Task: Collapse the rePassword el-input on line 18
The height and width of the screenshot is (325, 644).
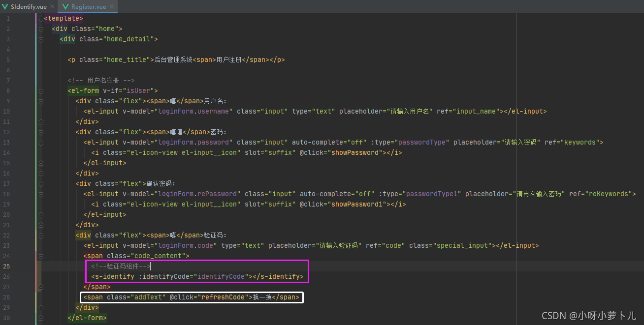Action: [41, 194]
